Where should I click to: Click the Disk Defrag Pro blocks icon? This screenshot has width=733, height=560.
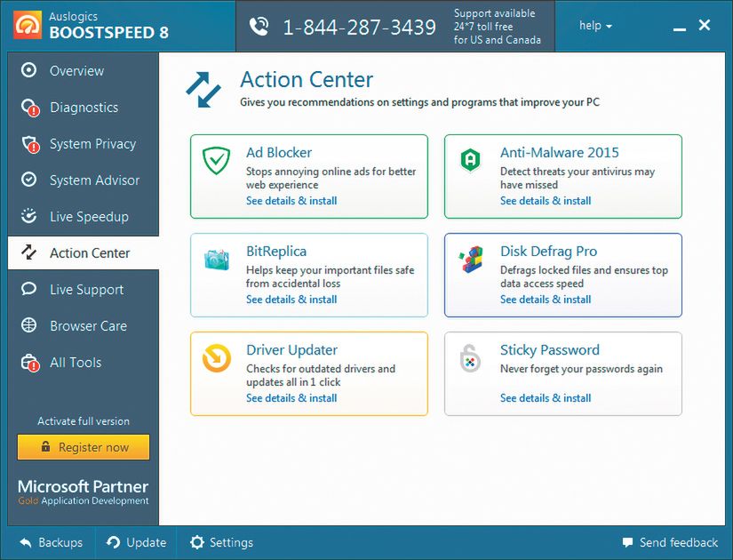471,260
